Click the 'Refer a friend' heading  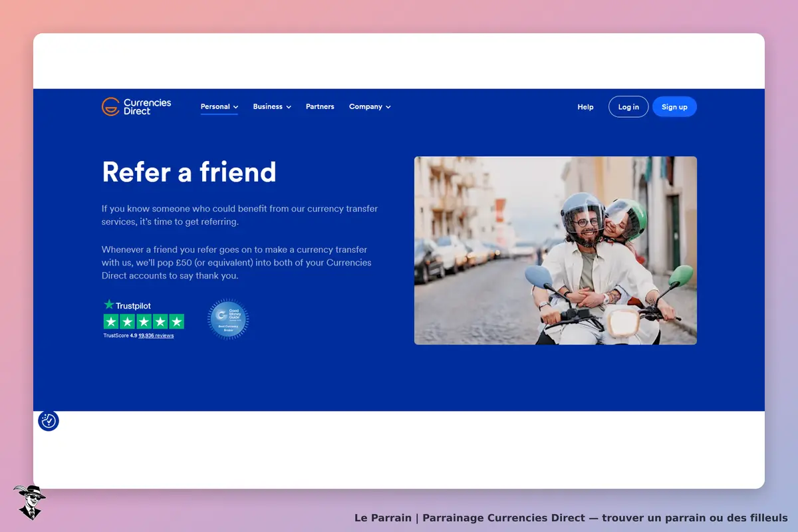click(189, 172)
